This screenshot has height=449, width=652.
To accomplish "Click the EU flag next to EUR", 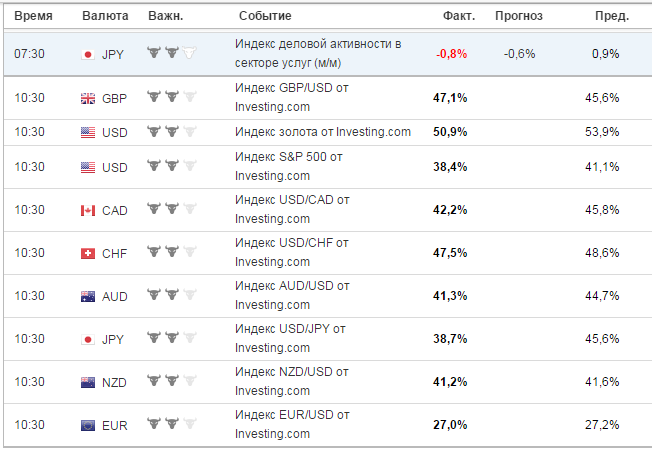I will coord(88,425).
